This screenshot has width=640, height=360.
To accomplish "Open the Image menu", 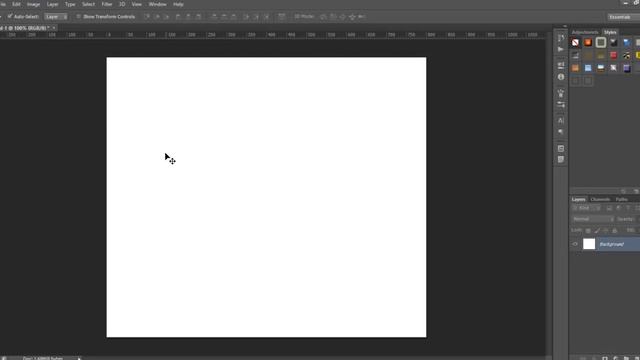I will point(33,4).
